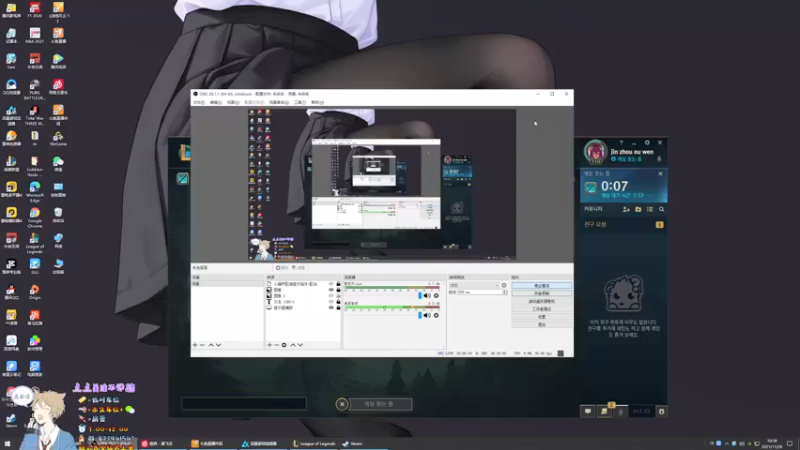Open settings gear of first mixer channel
Image resolution: width=800 pixels, height=450 pixels.
[x=436, y=295]
